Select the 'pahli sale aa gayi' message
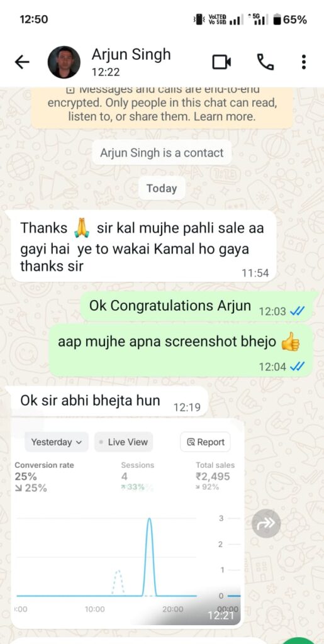This screenshot has height=644, width=324. click(x=143, y=246)
